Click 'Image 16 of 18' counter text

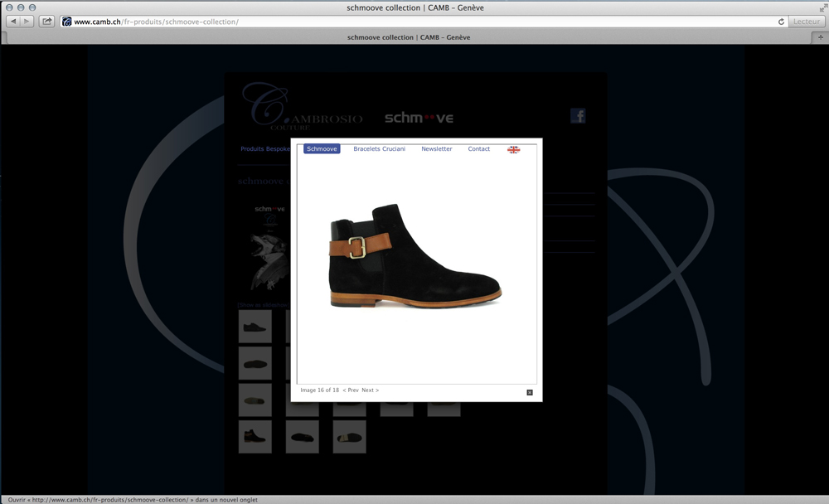click(320, 390)
